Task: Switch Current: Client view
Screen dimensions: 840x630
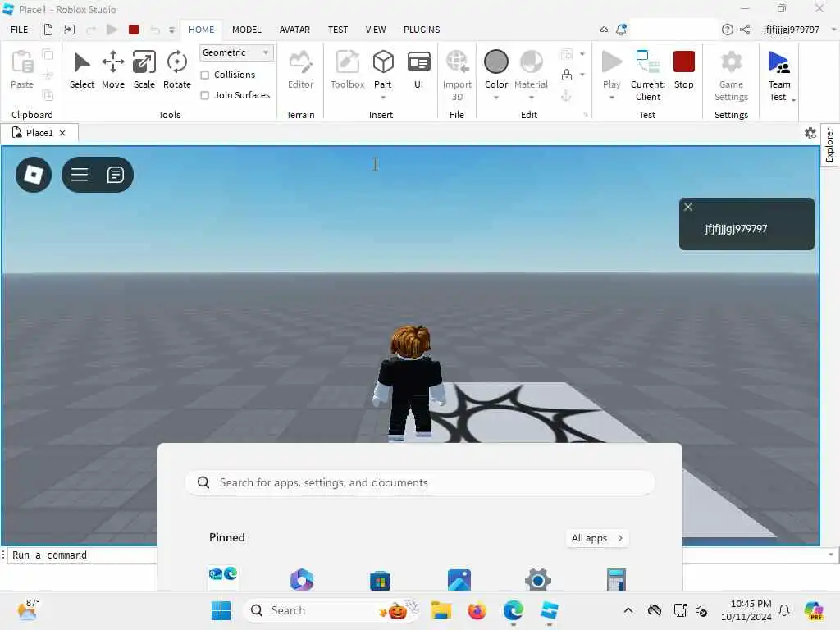Action: (648, 75)
